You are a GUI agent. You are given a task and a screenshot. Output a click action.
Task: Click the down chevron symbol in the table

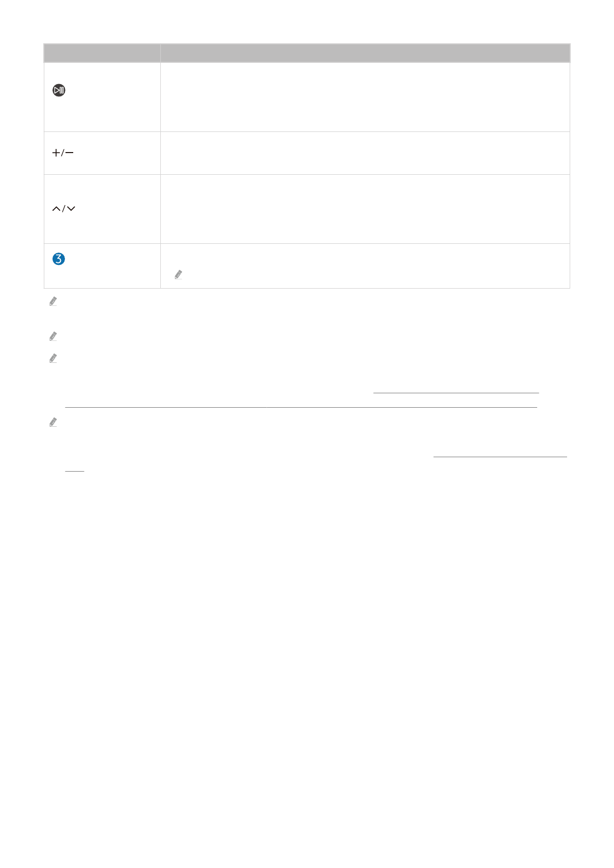(x=71, y=209)
